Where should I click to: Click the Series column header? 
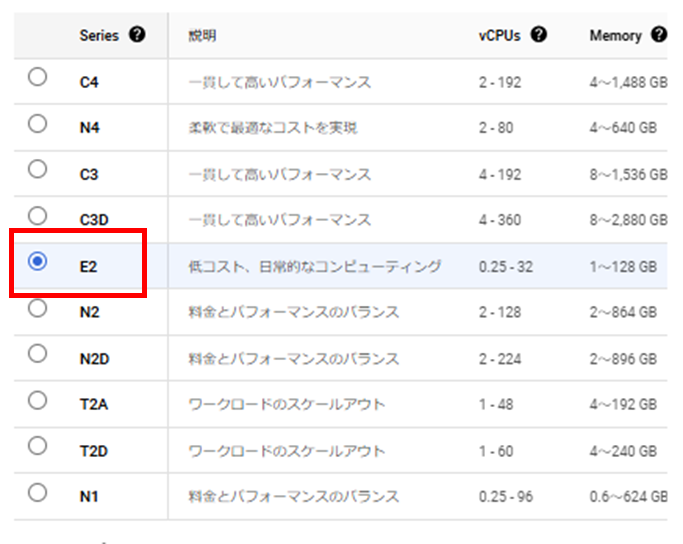coord(99,35)
